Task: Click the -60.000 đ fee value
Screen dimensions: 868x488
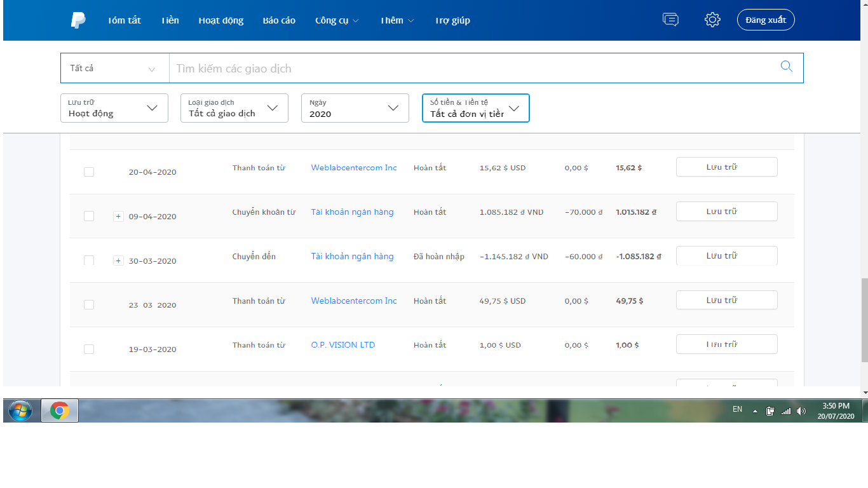Action: point(583,257)
